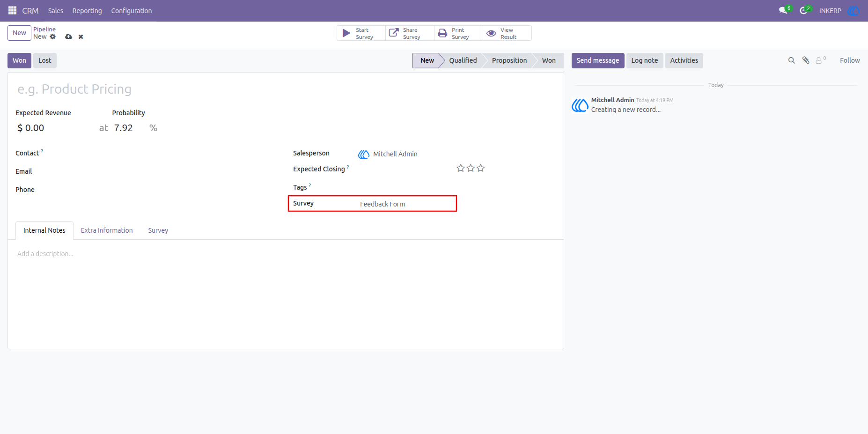
Task: Open the followers person icon
Action: [820, 60]
